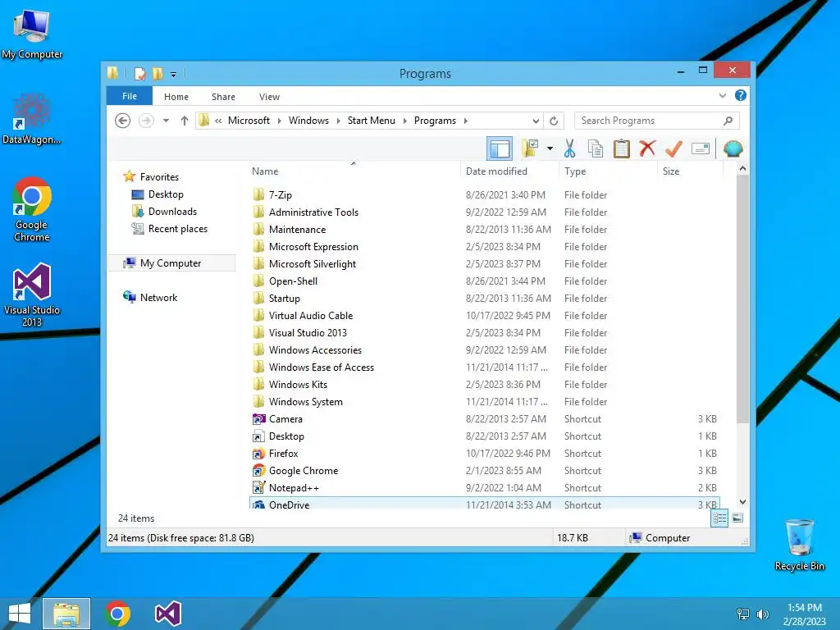
Task: Select the Administrative Tools folder
Action: (x=486, y=212)
